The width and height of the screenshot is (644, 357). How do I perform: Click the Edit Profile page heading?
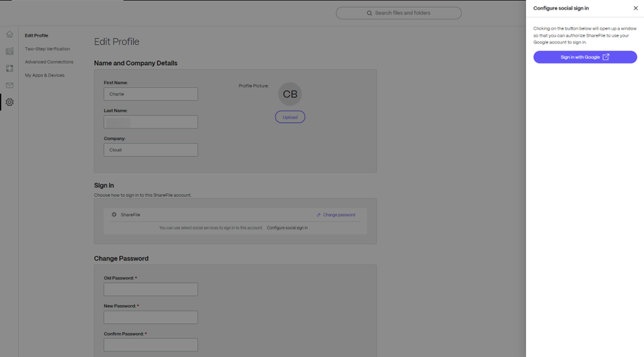click(117, 42)
